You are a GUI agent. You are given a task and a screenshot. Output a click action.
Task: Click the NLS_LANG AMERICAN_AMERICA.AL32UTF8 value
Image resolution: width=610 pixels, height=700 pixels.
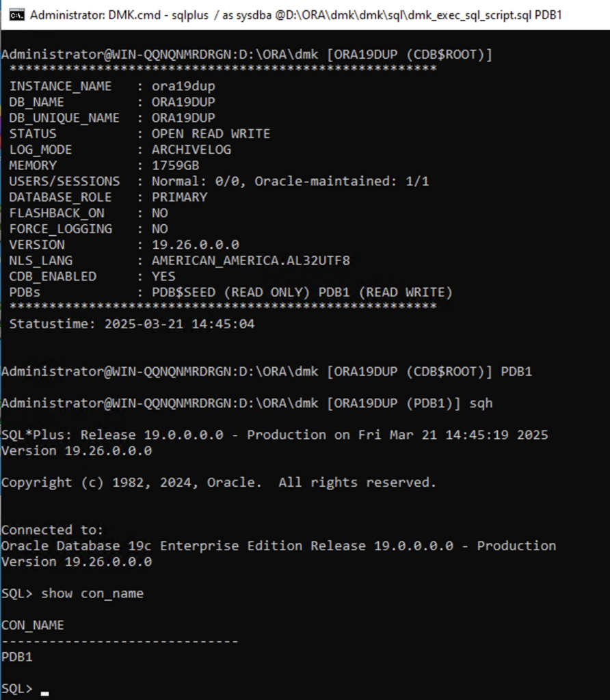251,260
